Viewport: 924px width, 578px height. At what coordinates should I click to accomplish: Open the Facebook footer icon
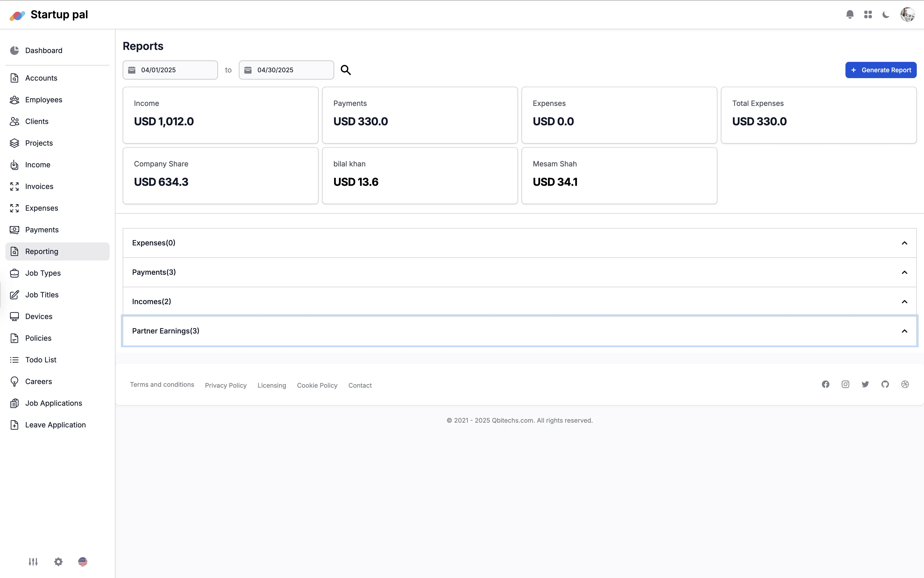click(x=825, y=385)
